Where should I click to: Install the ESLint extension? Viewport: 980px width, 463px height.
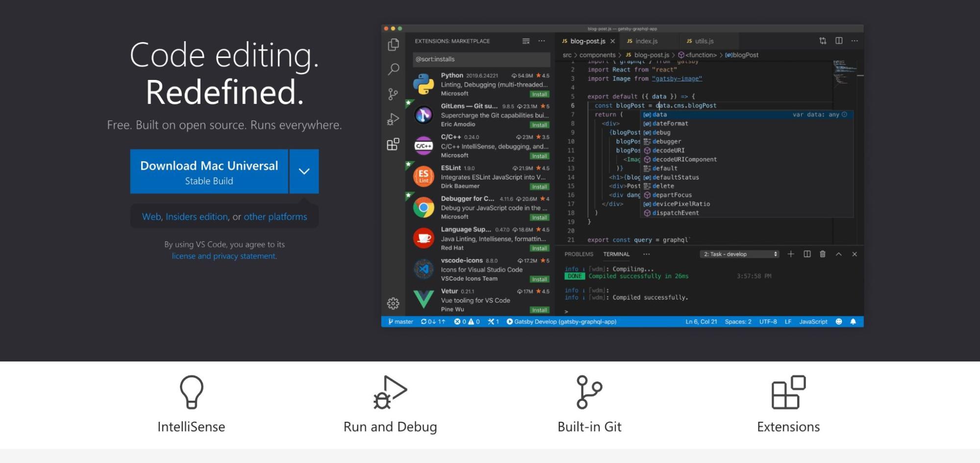point(540,187)
